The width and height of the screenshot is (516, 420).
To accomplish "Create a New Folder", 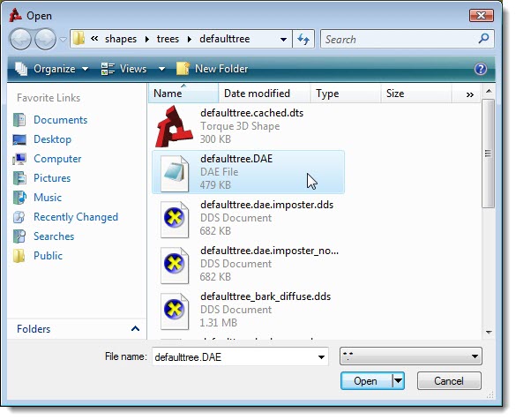I will click(x=213, y=69).
